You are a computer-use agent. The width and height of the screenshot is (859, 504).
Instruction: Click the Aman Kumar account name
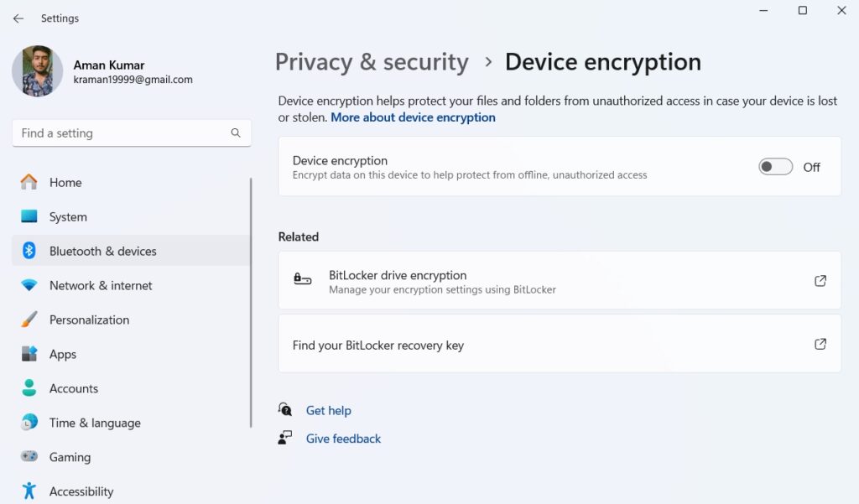(x=109, y=65)
